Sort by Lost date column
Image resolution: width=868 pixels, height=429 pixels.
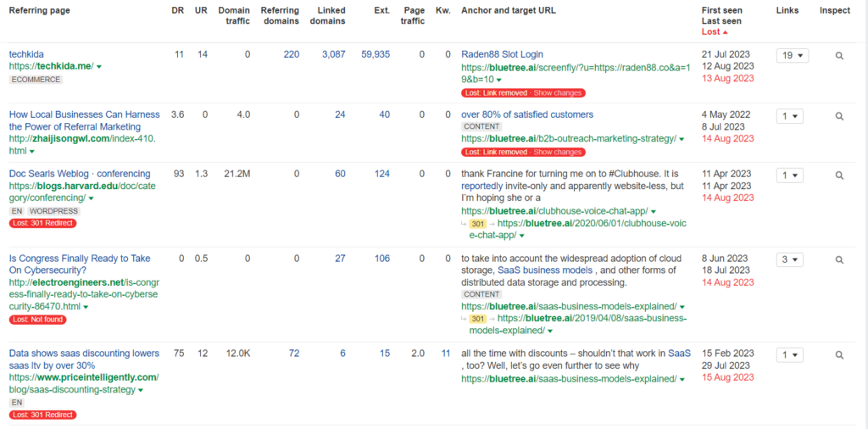click(714, 31)
